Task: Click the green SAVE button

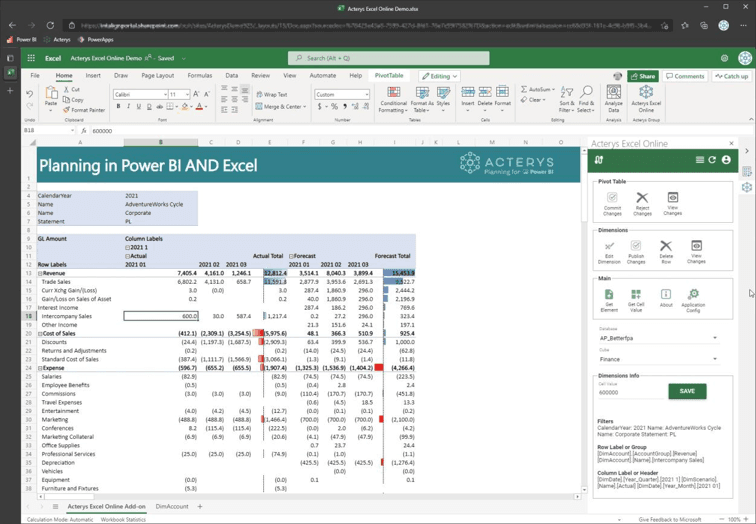Action: [x=687, y=391]
